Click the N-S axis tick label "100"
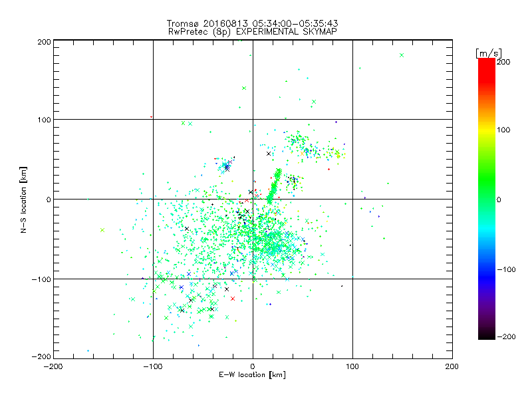The width and height of the screenshot is (532, 399). tap(44, 120)
